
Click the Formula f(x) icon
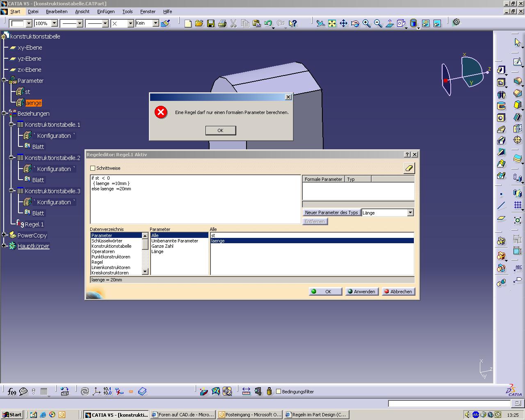[12, 391]
